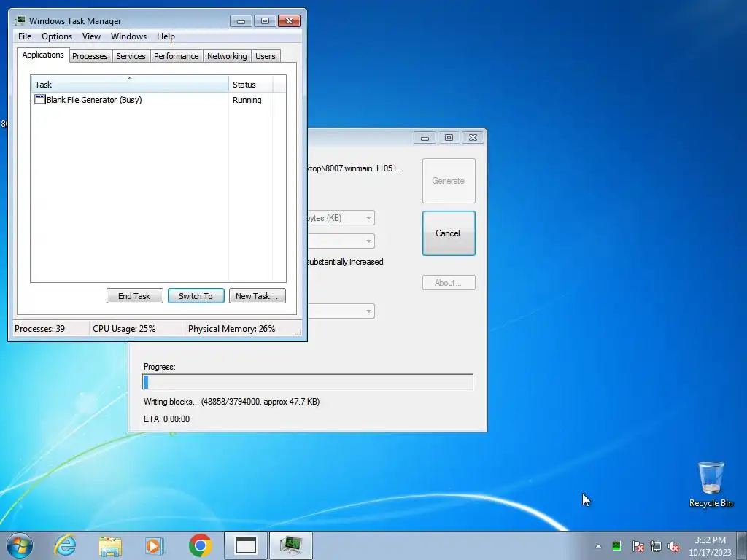Viewport: 747px width, 560px height.
Task: Open the View menu in Task Manager
Action: tap(91, 36)
